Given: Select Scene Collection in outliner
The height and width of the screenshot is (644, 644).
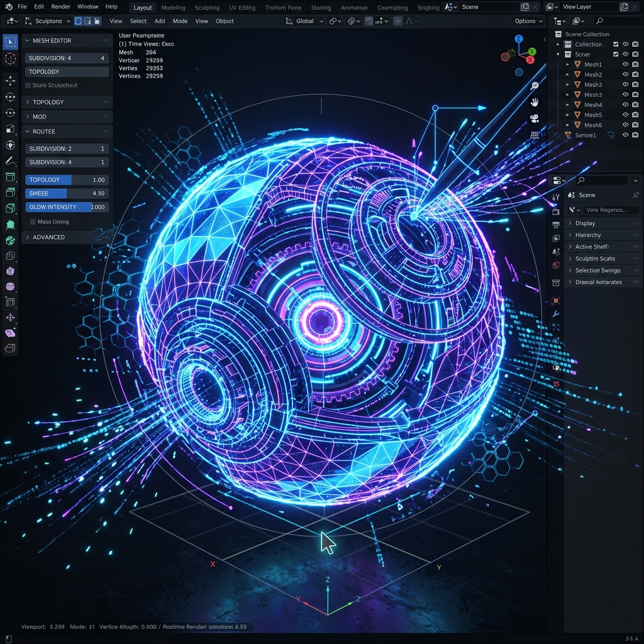Looking at the screenshot, I should point(587,34).
